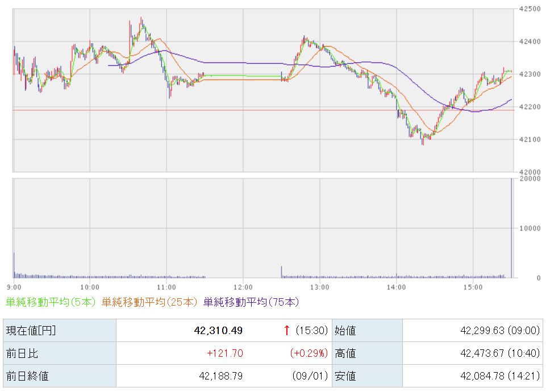The image size is (546, 392).
Task: Select the 単純移動平均(75本) purple legend label
Action: (251, 302)
